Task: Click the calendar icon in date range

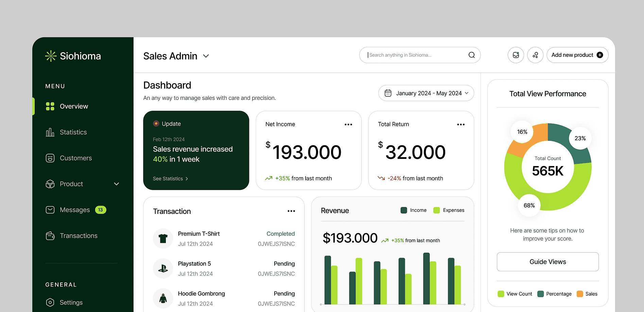Action: point(388,93)
